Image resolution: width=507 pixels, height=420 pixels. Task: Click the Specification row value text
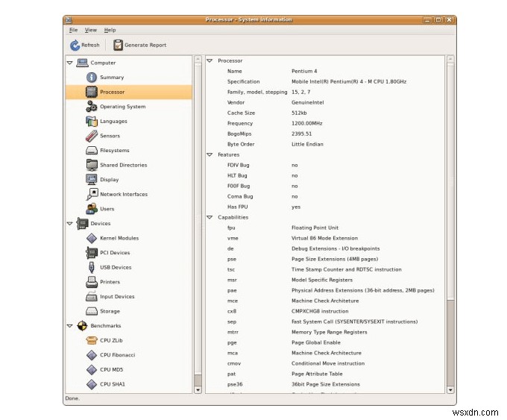349,81
